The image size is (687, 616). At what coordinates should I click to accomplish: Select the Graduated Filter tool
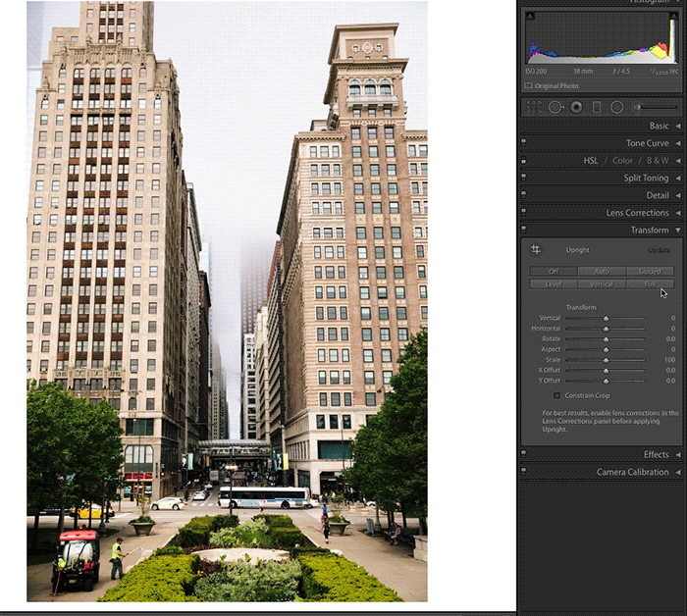pyautogui.click(x=597, y=107)
